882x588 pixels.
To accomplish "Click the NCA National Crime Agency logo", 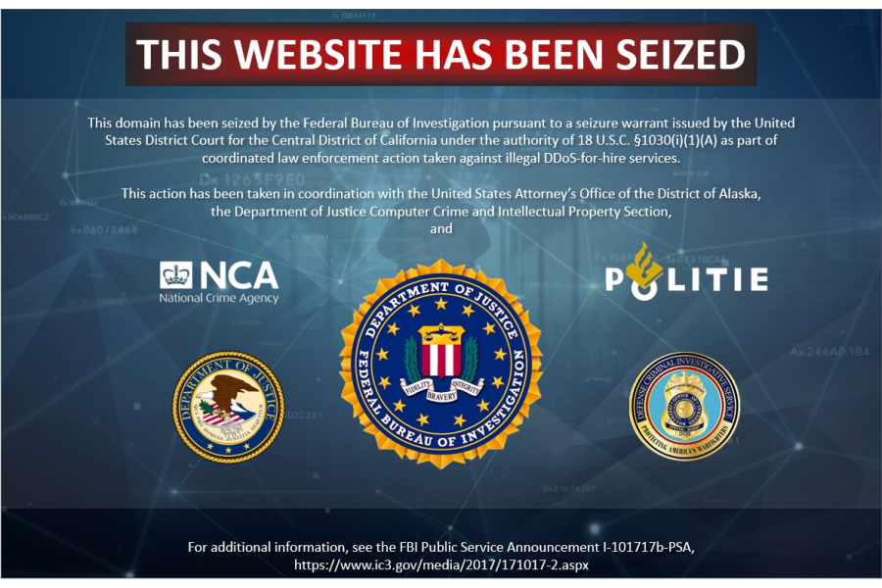I will click(219, 282).
